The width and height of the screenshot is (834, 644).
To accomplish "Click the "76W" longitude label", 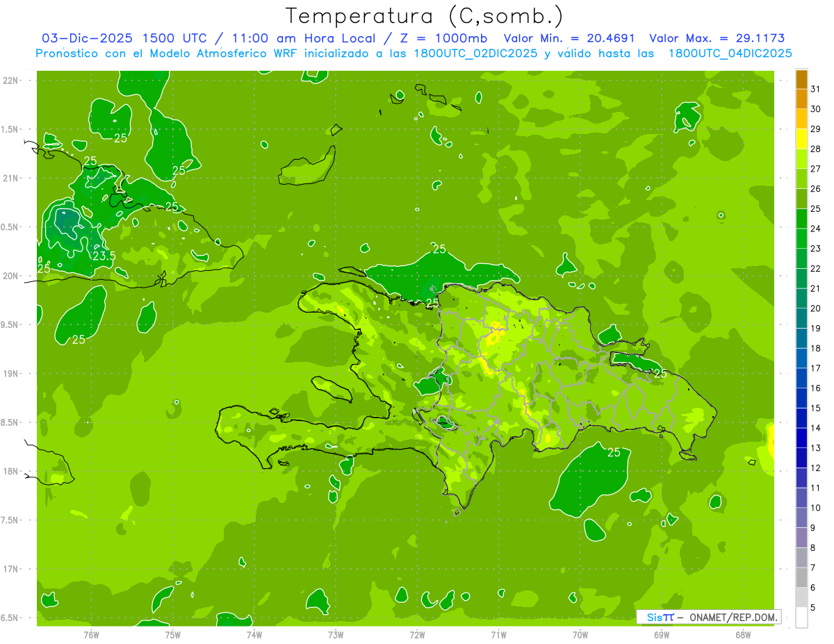I will [91, 634].
